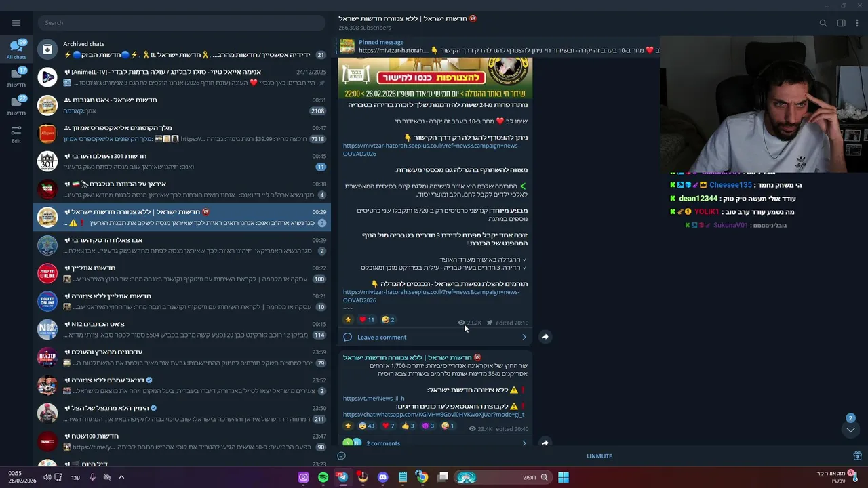The height and width of the screenshot is (488, 868).
Task: Open the חדשות אונליין channel with 100 unread
Action: pos(182,273)
